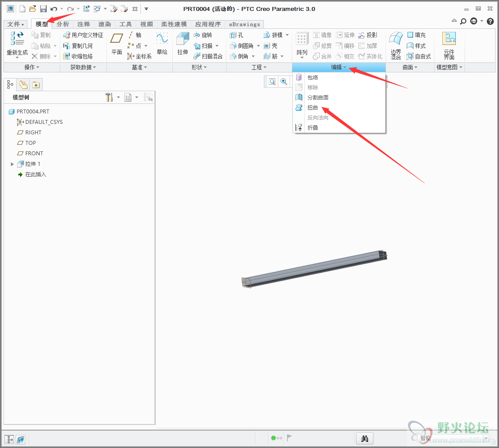
Task: Click the Open folder icon
Action: click(x=32, y=9)
